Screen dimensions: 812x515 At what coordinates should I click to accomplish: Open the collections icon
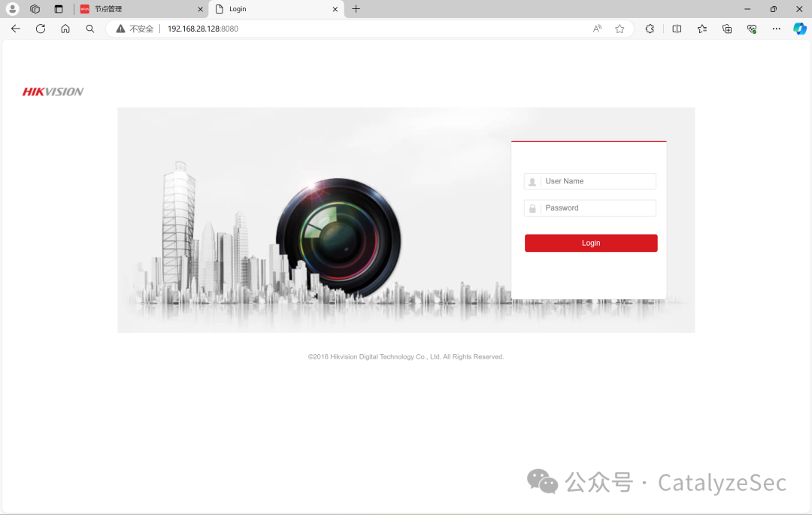pyautogui.click(x=727, y=29)
